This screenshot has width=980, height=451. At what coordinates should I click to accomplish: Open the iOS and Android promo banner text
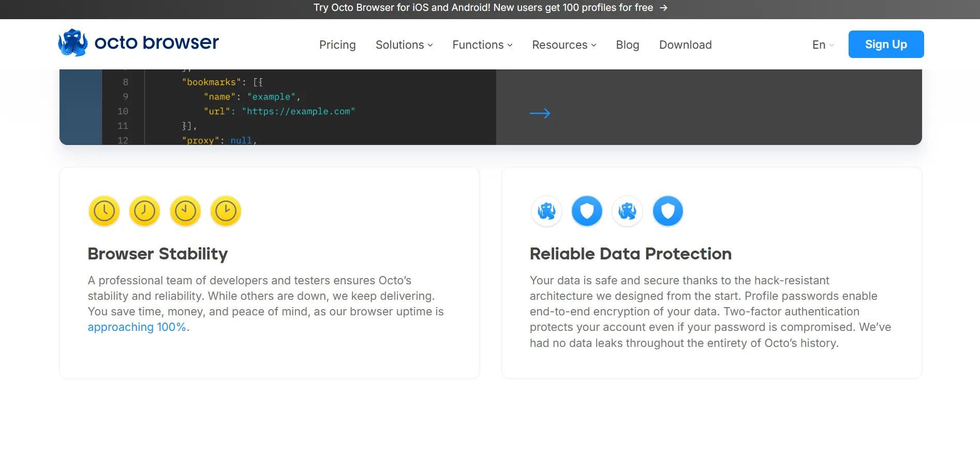(x=483, y=8)
